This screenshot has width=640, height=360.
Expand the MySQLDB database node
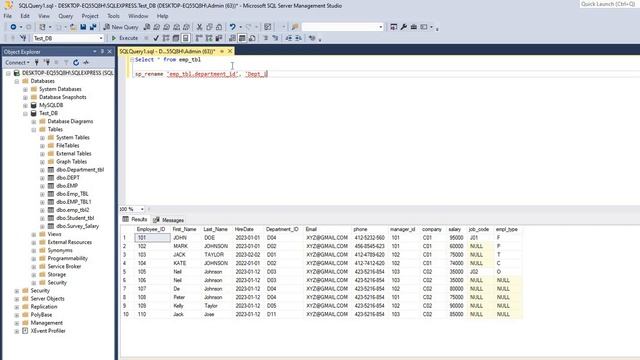(25, 105)
